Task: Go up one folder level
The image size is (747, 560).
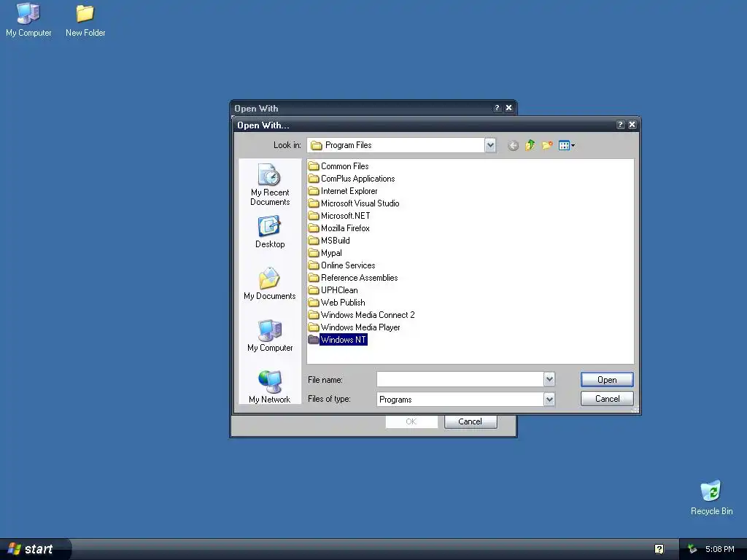Action: pos(530,145)
